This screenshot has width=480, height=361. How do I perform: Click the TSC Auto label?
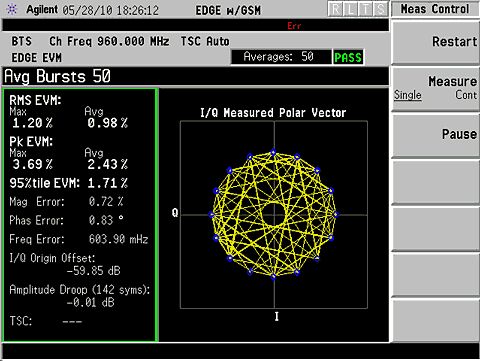205,41
